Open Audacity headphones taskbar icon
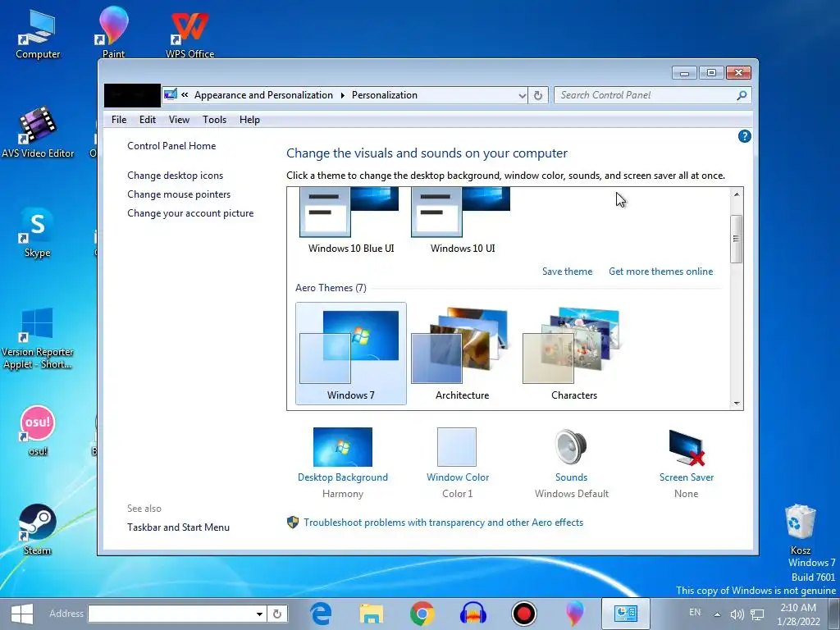This screenshot has height=630, width=840. point(473,614)
